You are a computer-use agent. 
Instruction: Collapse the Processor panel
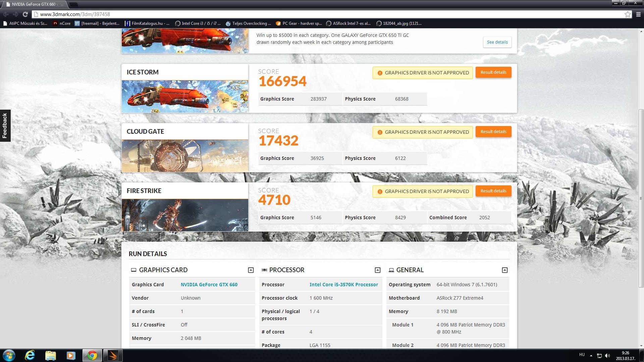[377, 270]
